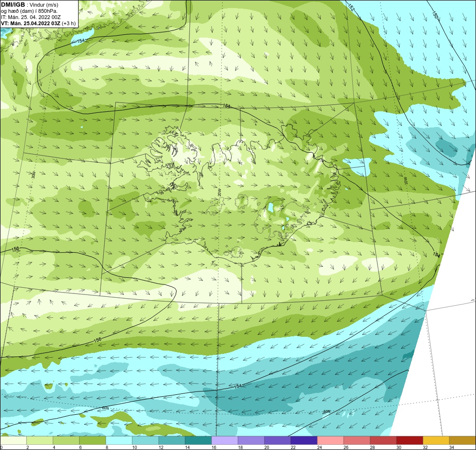476x450 pixels.
Task: Click the '30W' longitude label
Action: (33, 175)
